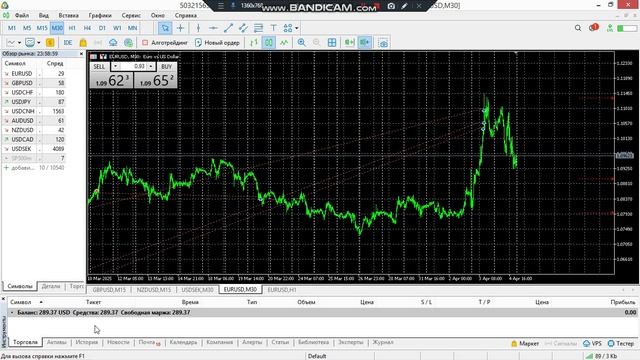This screenshot has width=640, height=360.
Task: Switch timeframe to W1
Action: pyautogui.click(x=117, y=28)
